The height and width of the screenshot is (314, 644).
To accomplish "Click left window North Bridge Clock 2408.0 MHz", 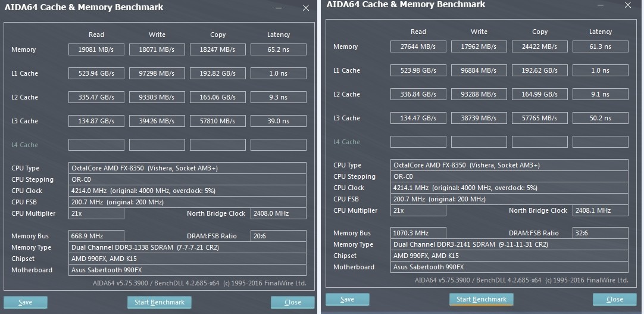I will [279, 213].
